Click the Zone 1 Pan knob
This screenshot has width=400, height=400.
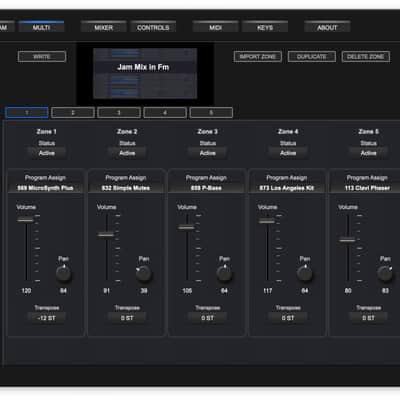click(x=63, y=274)
